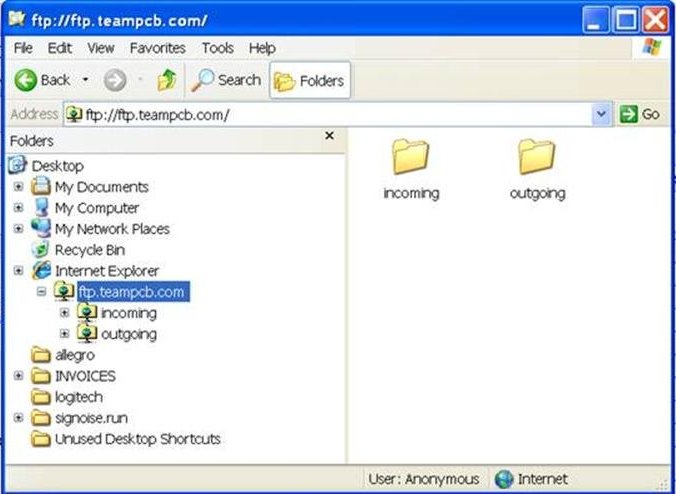676x494 pixels.
Task: Expand the incoming tree node
Action: (x=65, y=313)
